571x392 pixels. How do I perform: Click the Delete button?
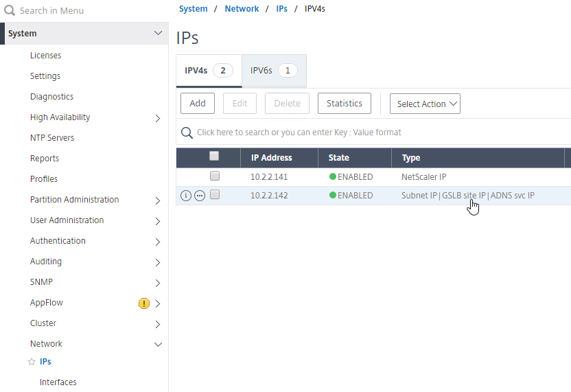click(x=287, y=104)
